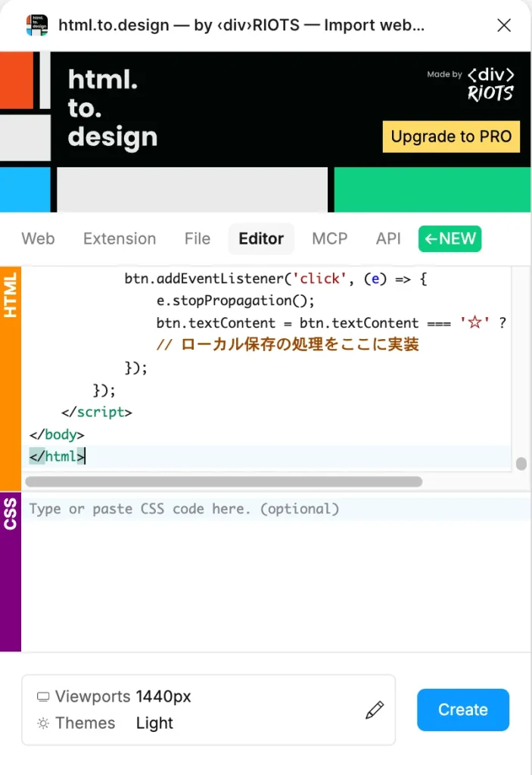Click the green NEW badge
The height and width of the screenshot is (775, 532).
click(x=450, y=238)
